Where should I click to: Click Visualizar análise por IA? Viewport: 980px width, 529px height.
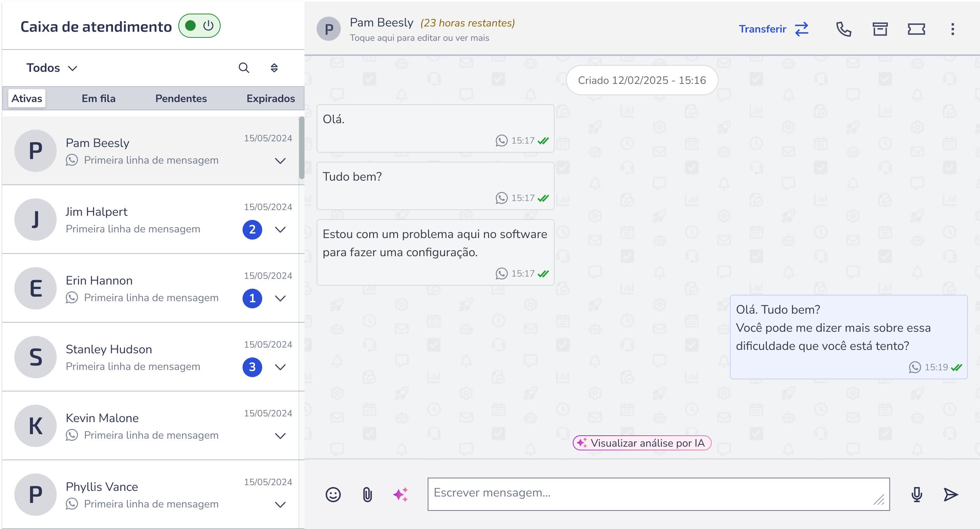click(x=642, y=443)
